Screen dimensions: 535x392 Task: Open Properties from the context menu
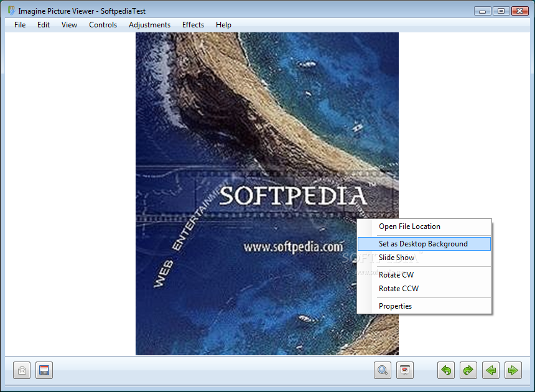tap(424, 306)
